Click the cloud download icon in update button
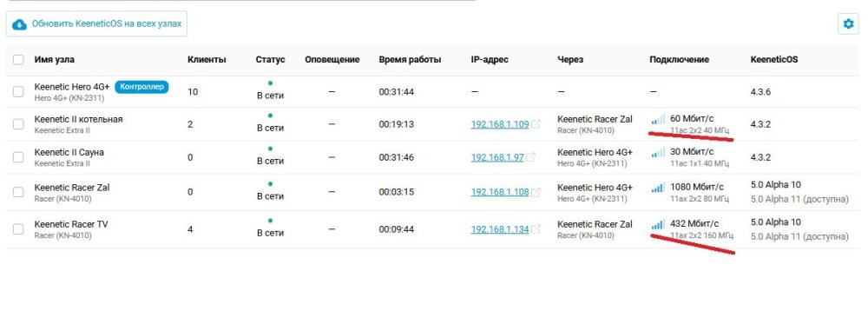This screenshot has width=868, height=331. 19,24
